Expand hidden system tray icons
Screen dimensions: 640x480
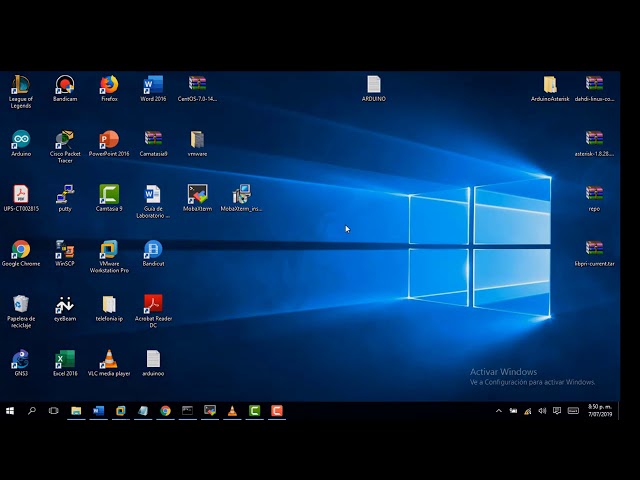coord(498,411)
